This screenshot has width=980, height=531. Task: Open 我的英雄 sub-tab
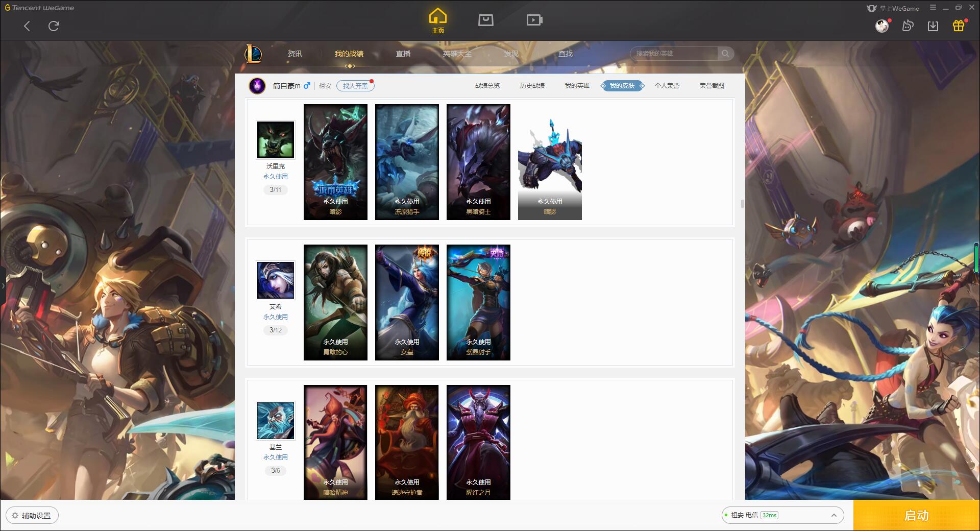point(577,86)
